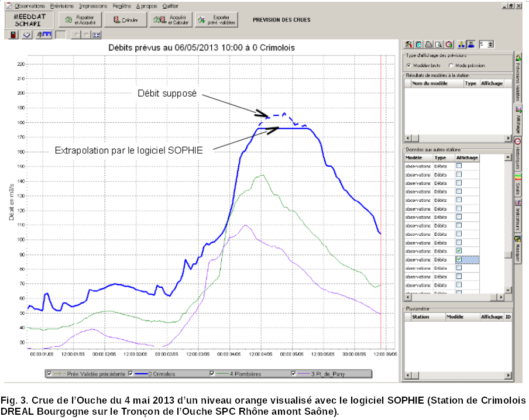The width and height of the screenshot is (529, 420).
Task: Toggle the 3 Pt_de_Pany legend checkbox
Action: 293,373
